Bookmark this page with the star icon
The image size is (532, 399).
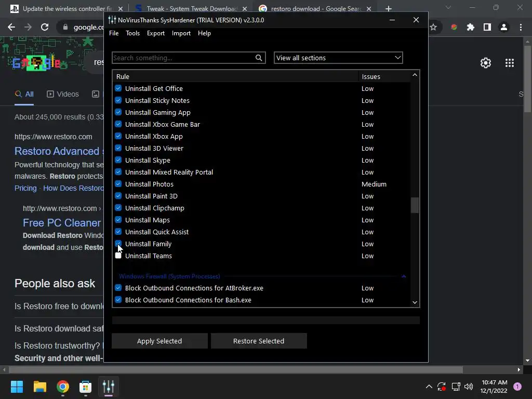(x=433, y=27)
